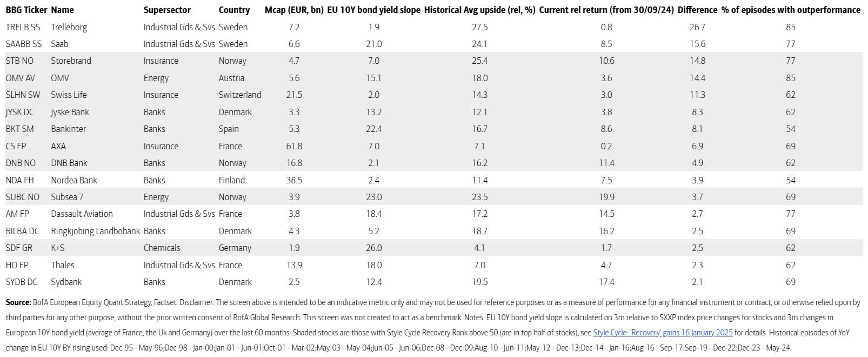868x357 pixels.
Task: Click the Saab company name
Action: [x=59, y=44]
